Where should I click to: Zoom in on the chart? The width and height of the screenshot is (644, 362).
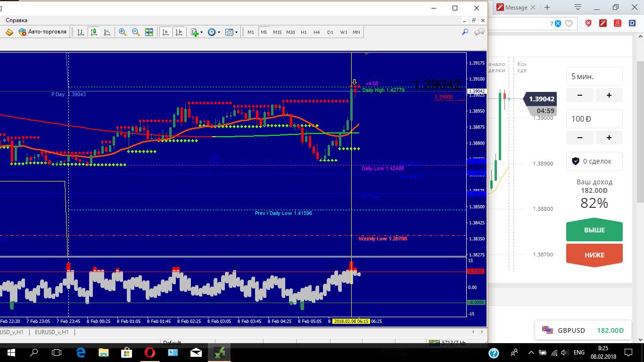click(x=123, y=32)
